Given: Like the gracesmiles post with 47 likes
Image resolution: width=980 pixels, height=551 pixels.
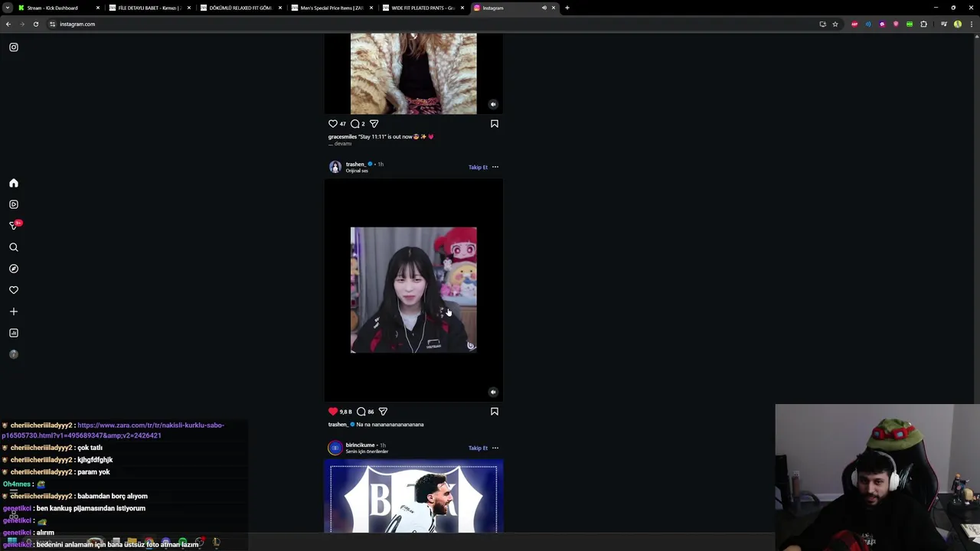Looking at the screenshot, I should pyautogui.click(x=333, y=123).
